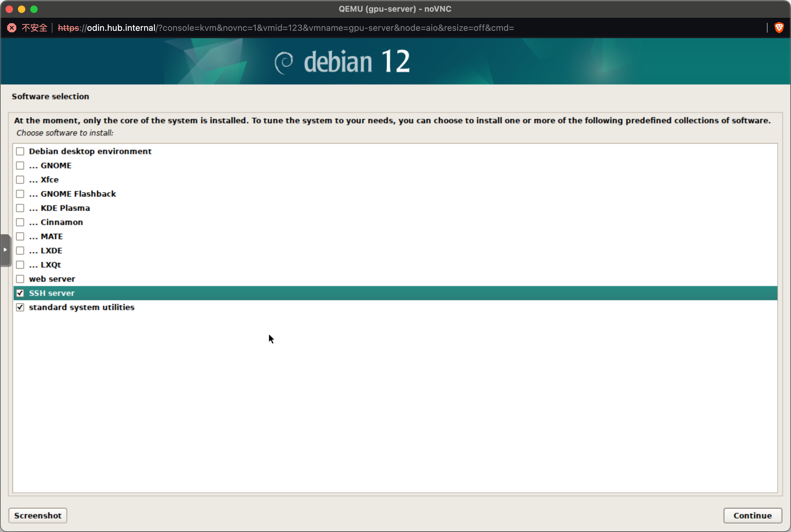Click the Debian swirl logo in banner
791x532 pixels.
click(x=284, y=63)
